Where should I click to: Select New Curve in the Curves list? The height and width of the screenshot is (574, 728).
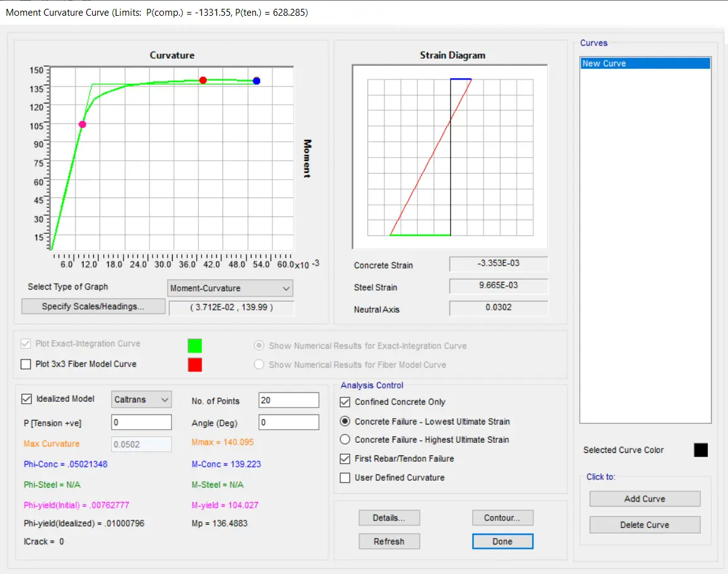tap(645, 64)
